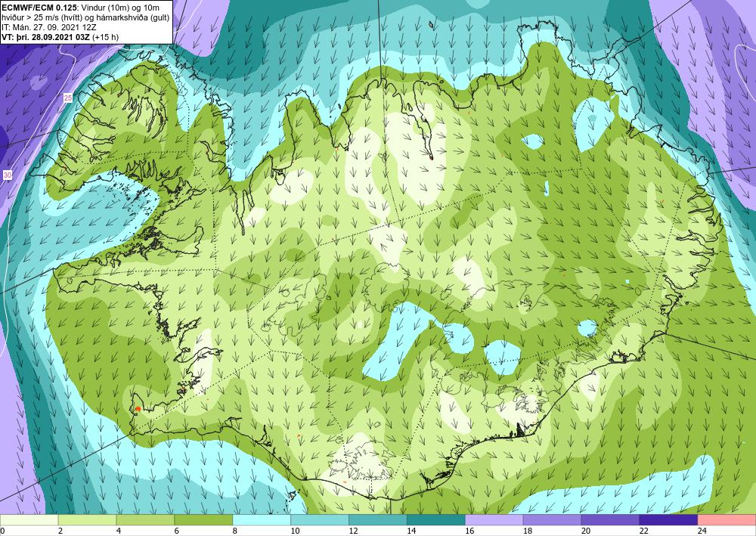
Task: Click the legend scale label "14"
Action: pyautogui.click(x=411, y=531)
